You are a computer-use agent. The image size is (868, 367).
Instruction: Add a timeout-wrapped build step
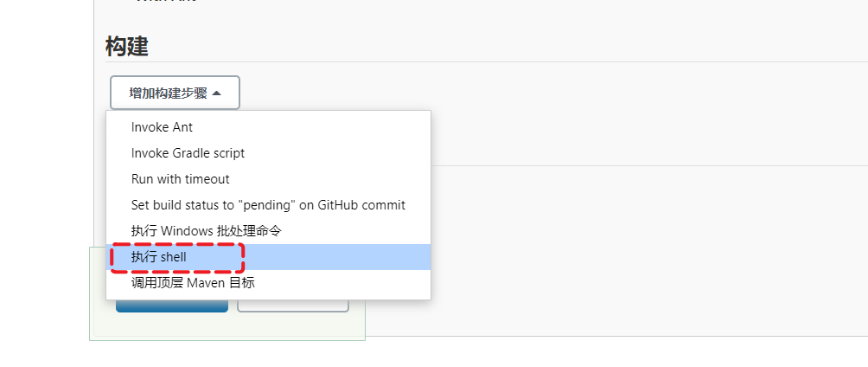180,179
